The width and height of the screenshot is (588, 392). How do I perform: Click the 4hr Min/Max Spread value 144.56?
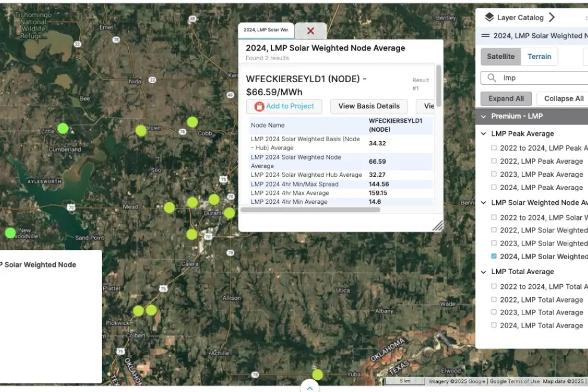379,184
